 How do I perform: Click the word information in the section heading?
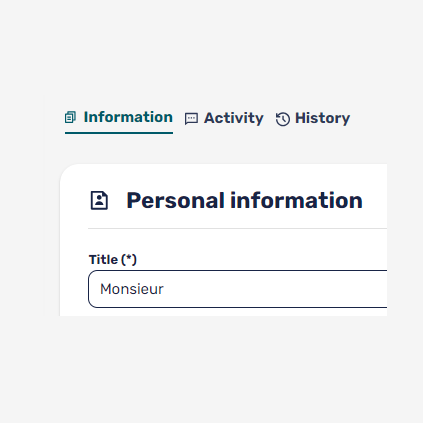click(296, 200)
